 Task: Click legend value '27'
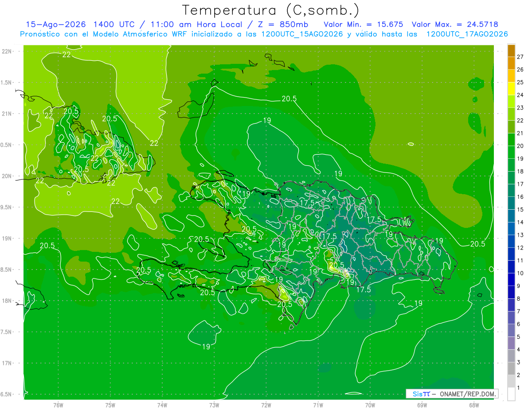tap(520, 57)
